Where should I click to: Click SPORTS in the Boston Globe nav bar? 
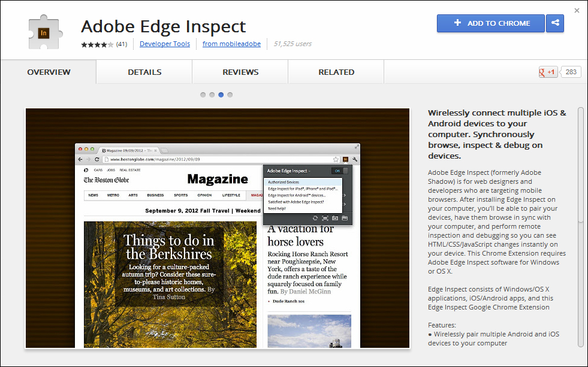181,195
